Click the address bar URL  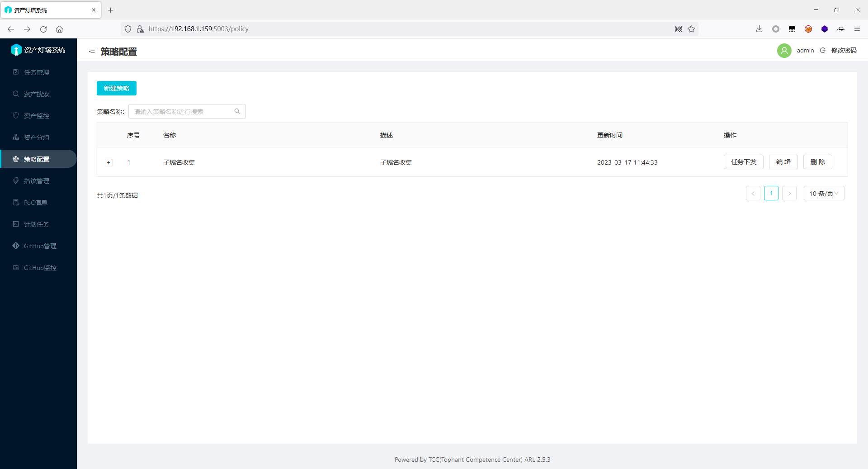(x=198, y=29)
